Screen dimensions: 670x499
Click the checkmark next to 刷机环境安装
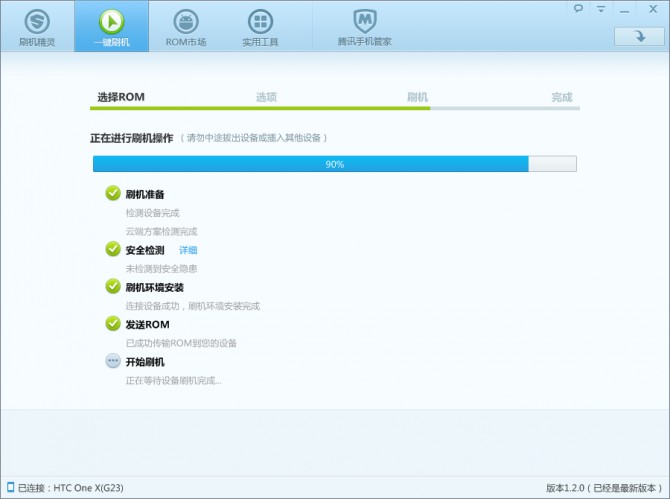click(113, 286)
